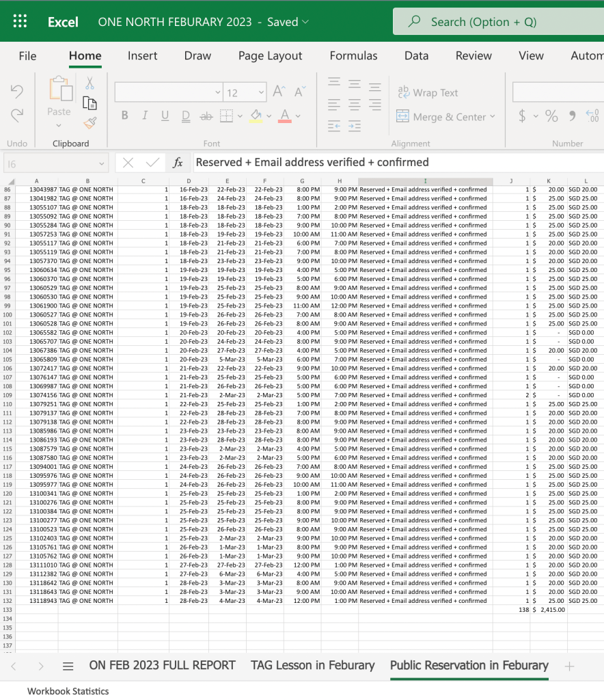Open the font size dropdown
The image size is (604, 700).
[x=261, y=92]
